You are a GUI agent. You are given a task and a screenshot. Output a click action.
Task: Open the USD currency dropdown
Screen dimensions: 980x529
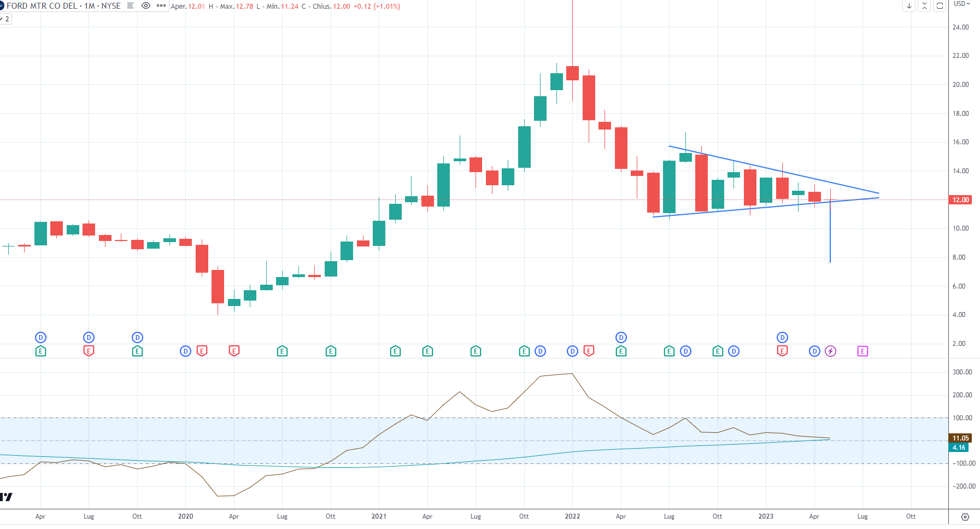pos(962,4)
